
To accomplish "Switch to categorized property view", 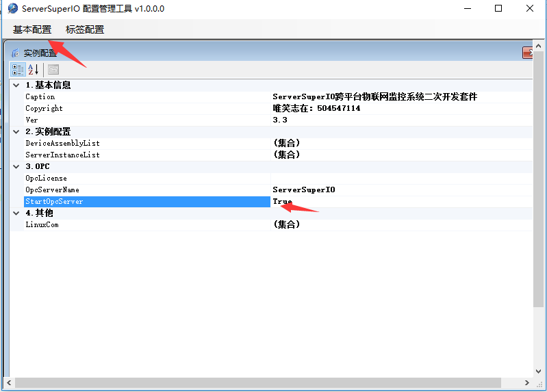I will click(x=18, y=69).
